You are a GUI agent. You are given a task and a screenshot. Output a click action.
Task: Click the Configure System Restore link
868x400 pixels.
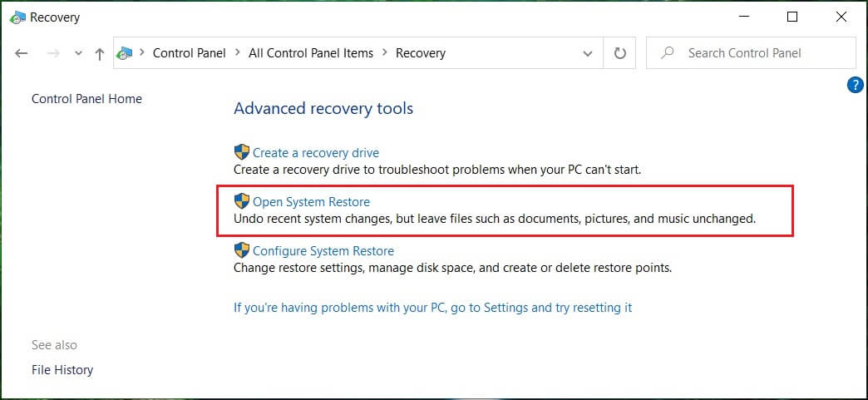[323, 250]
